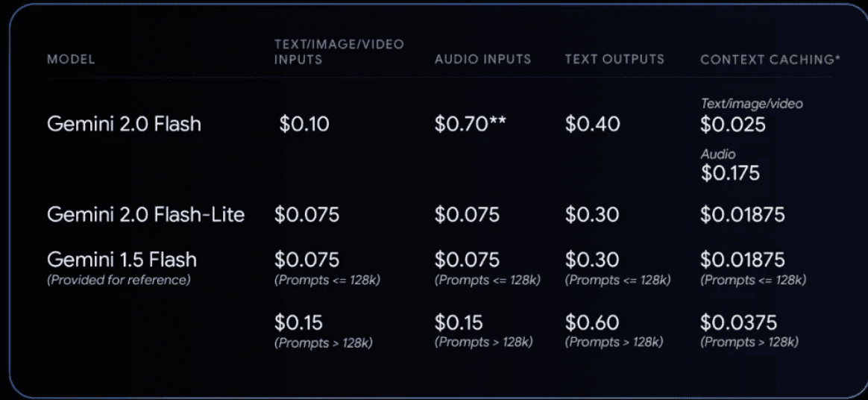868x400 pixels.
Task: Click the $0.40 text output price
Action: coord(592,124)
